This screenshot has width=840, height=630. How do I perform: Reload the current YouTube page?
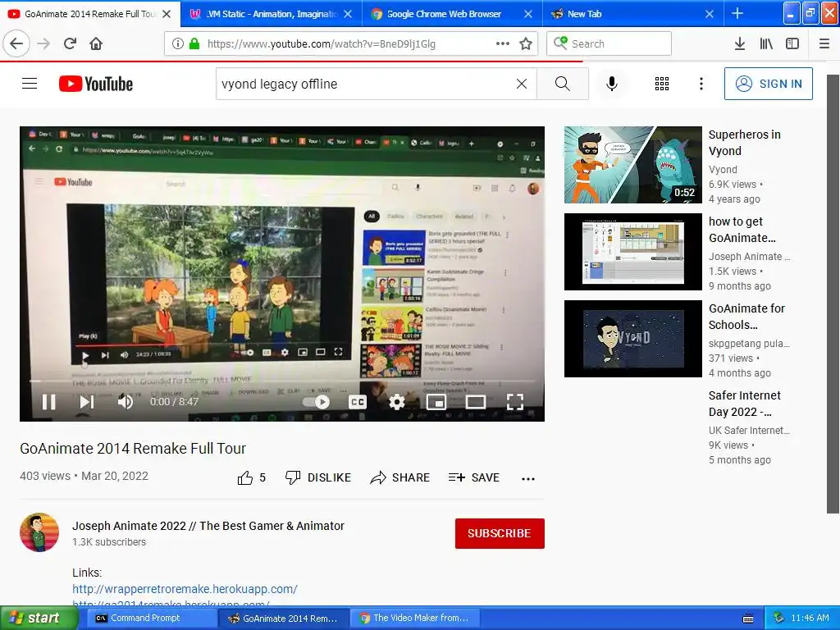(x=70, y=43)
